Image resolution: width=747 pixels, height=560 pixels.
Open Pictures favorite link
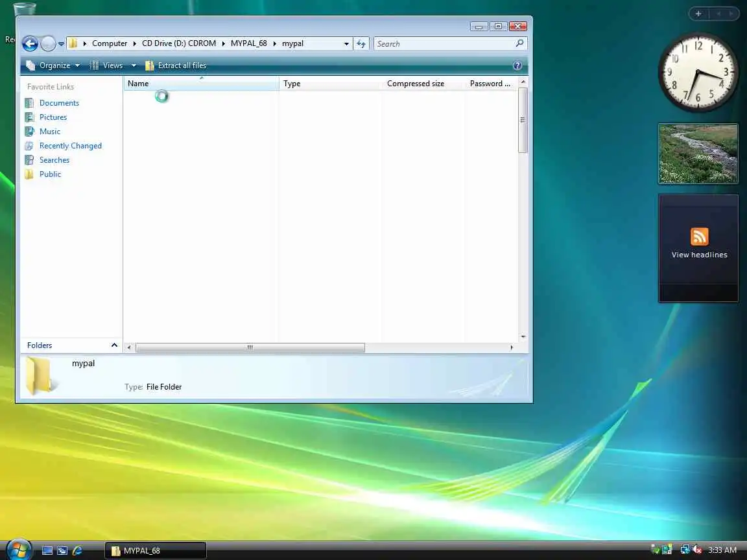[x=53, y=117]
